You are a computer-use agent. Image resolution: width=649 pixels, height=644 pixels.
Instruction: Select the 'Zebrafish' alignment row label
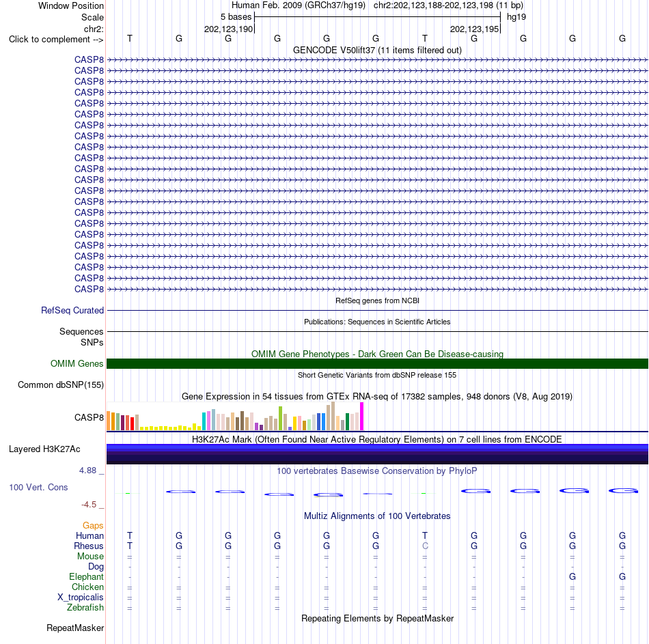pyautogui.click(x=85, y=607)
